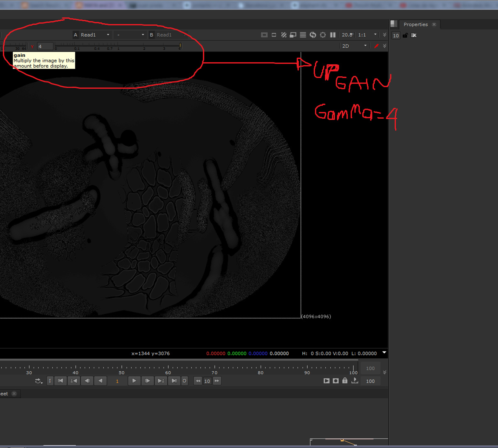Screen dimensions: 498x448
Task: Click the go-to-first-frame button
Action: point(60,381)
